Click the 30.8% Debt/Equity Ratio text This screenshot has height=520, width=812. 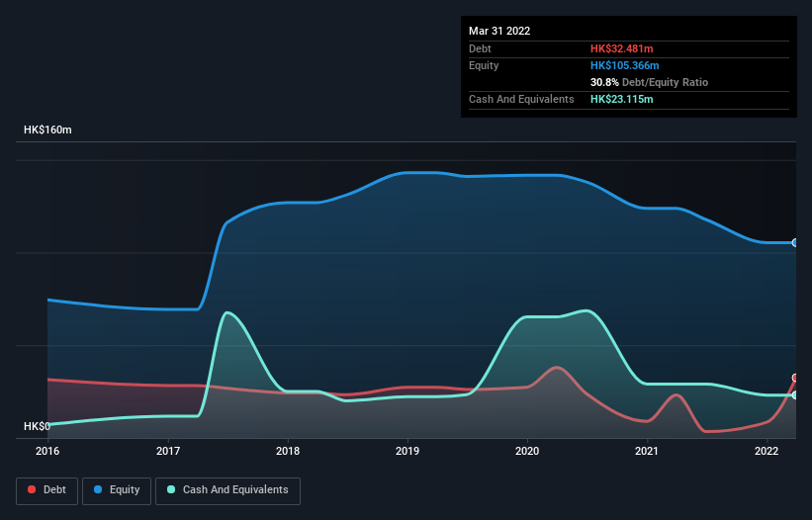[x=649, y=82]
